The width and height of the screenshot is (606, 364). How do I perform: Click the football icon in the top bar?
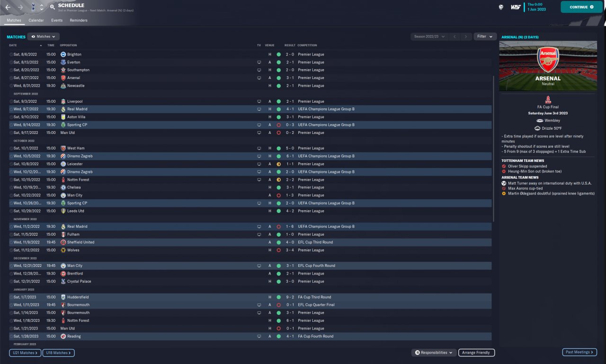click(x=500, y=7)
